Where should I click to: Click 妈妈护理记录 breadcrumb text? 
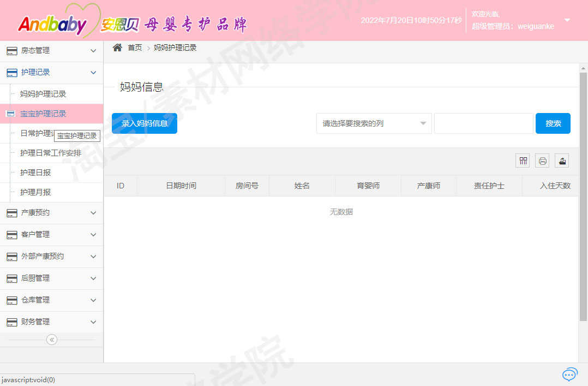click(x=175, y=47)
